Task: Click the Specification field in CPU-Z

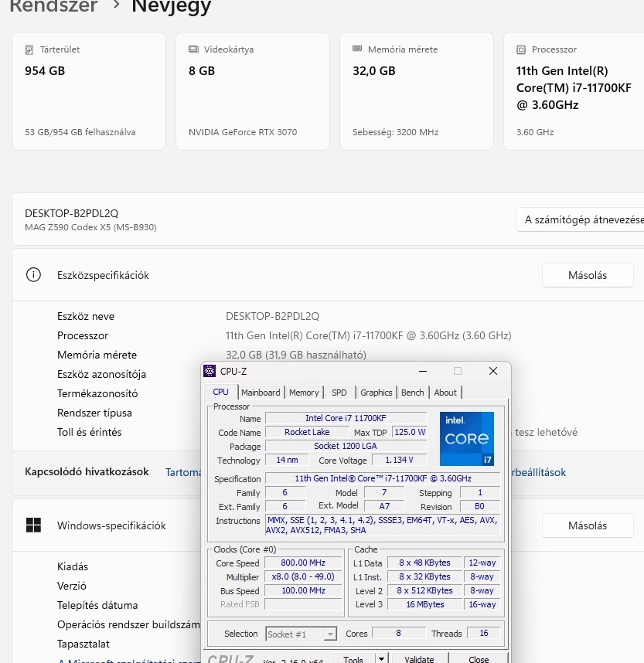Action: [383, 478]
